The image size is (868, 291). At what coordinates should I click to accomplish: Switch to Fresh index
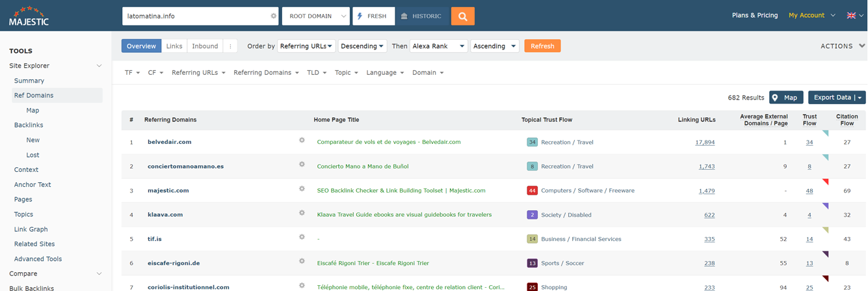pyautogui.click(x=373, y=16)
